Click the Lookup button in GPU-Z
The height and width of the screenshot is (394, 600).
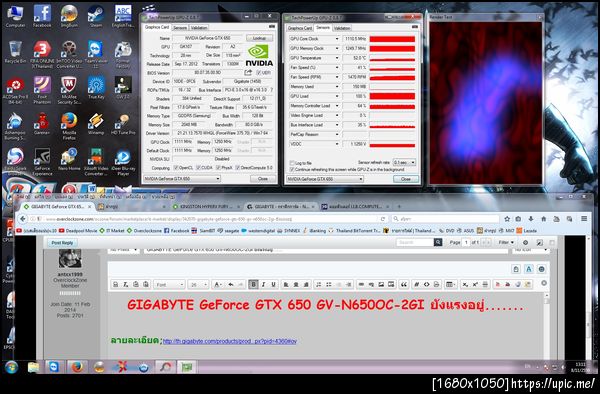(x=259, y=38)
